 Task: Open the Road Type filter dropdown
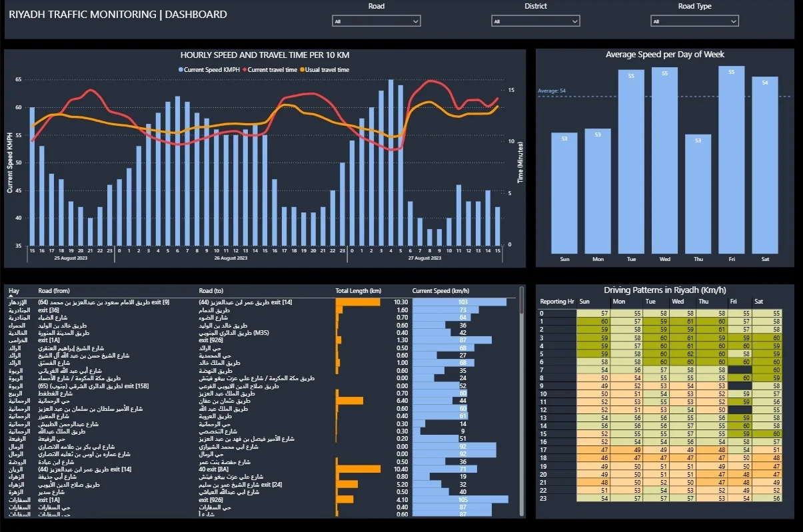[695, 21]
